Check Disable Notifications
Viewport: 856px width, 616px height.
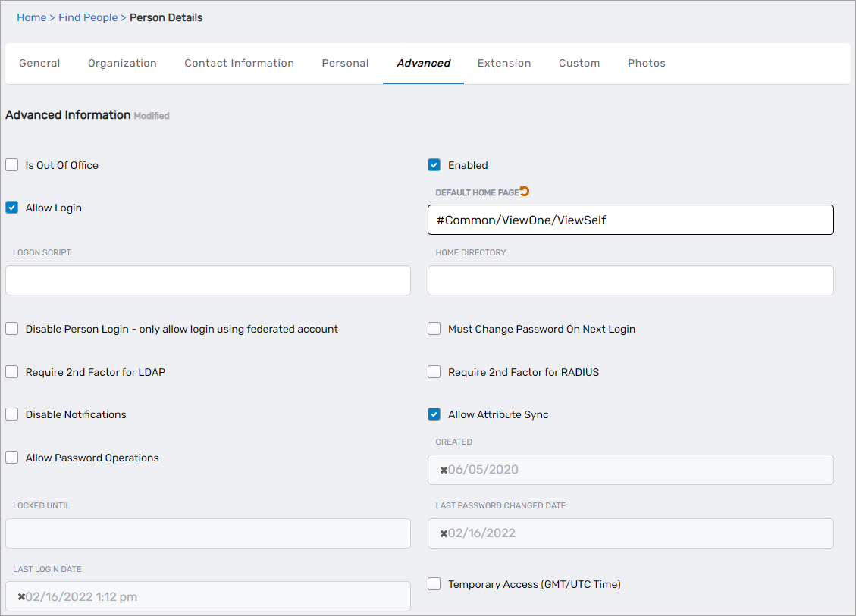click(x=11, y=414)
